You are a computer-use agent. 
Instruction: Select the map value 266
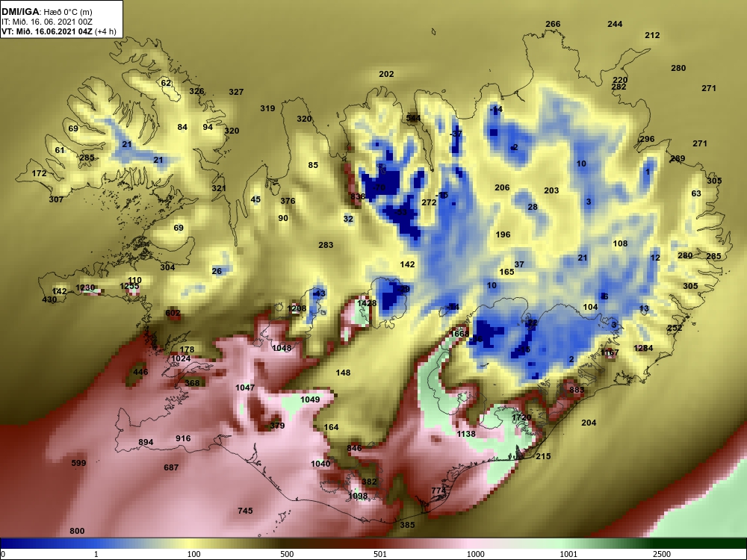click(x=553, y=24)
